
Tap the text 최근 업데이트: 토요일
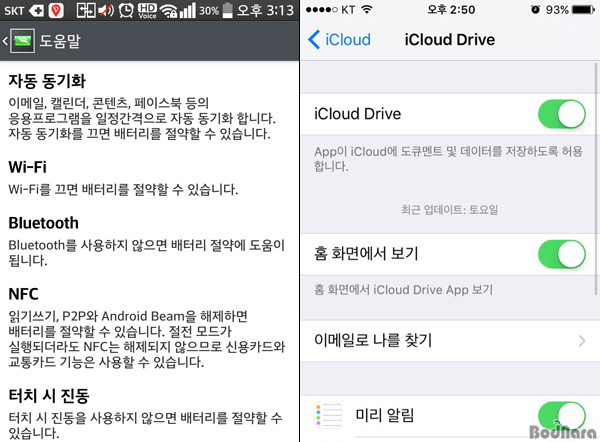click(449, 210)
